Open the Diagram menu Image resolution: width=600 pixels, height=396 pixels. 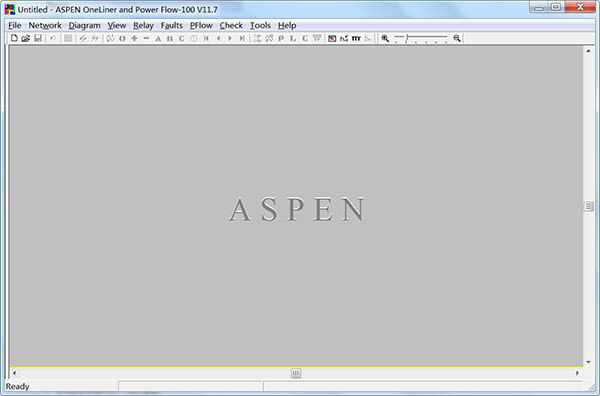click(x=85, y=25)
